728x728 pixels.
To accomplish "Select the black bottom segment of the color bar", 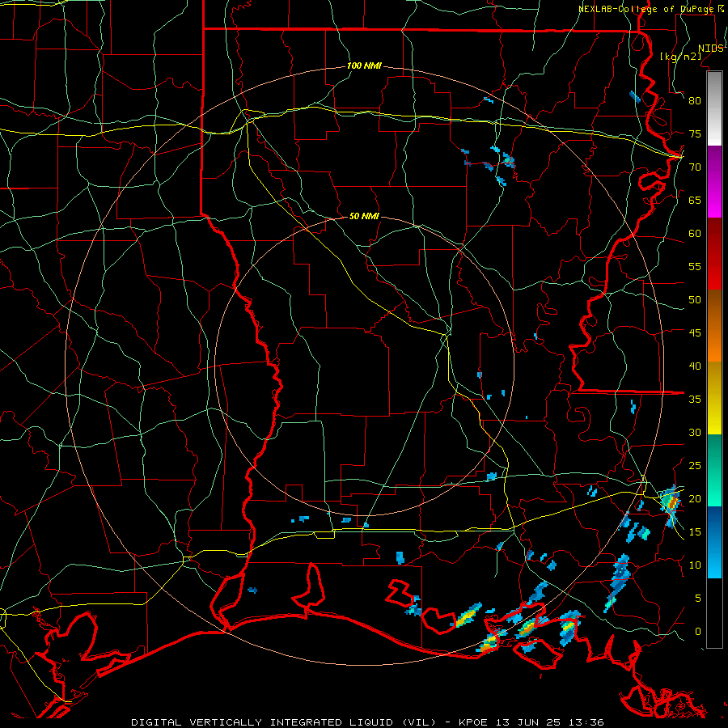I will [714, 613].
